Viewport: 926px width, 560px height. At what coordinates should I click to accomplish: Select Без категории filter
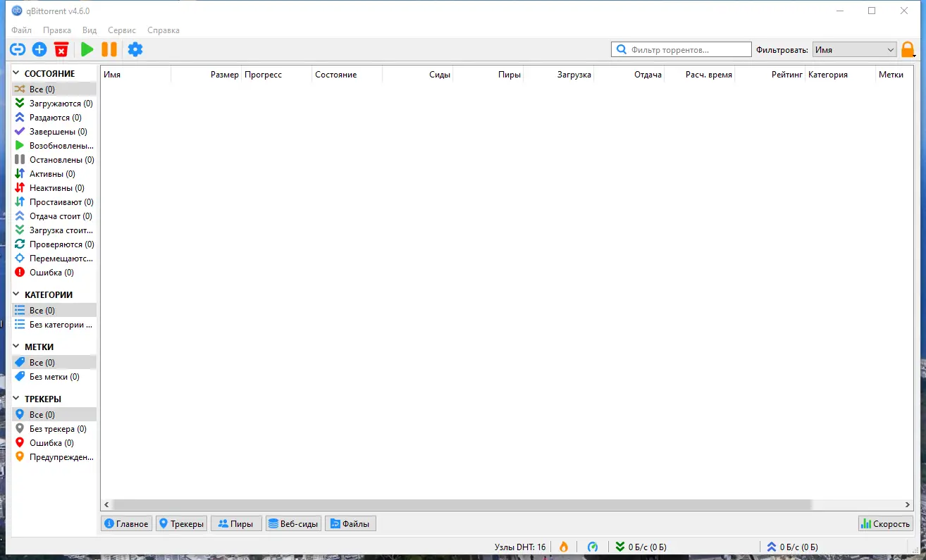(54, 325)
